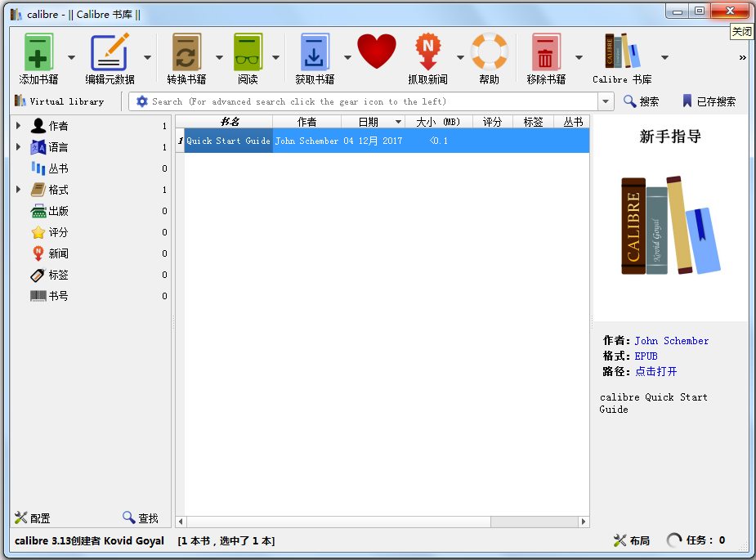
Task: Click the John Schember author link
Action: (671, 341)
